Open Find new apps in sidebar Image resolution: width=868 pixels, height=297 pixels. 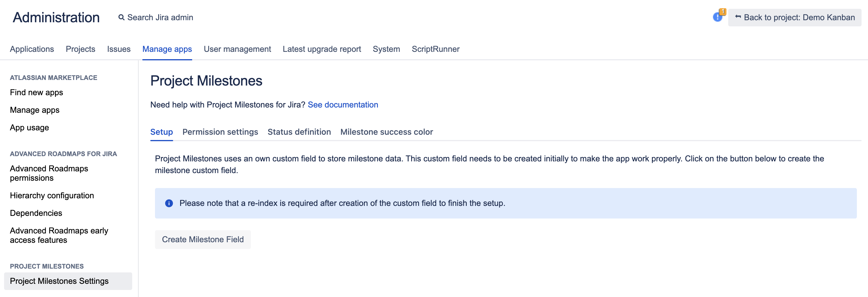click(x=36, y=93)
